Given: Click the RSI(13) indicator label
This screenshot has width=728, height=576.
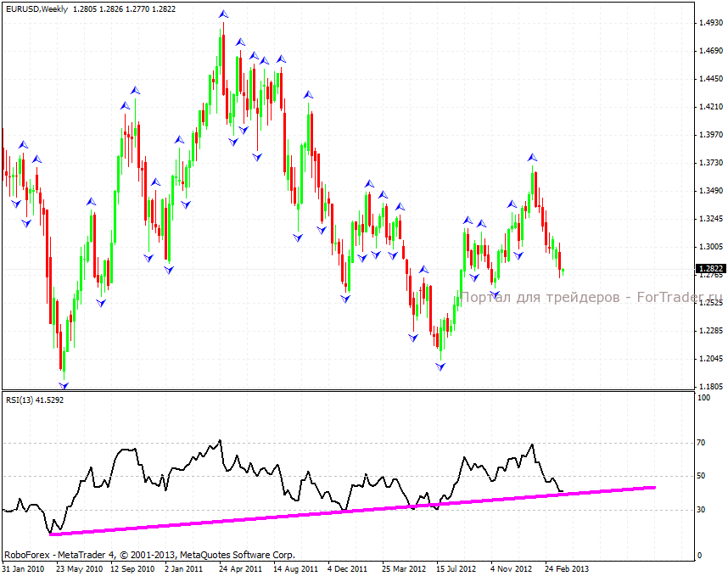Looking at the screenshot, I should pyautogui.click(x=35, y=398).
